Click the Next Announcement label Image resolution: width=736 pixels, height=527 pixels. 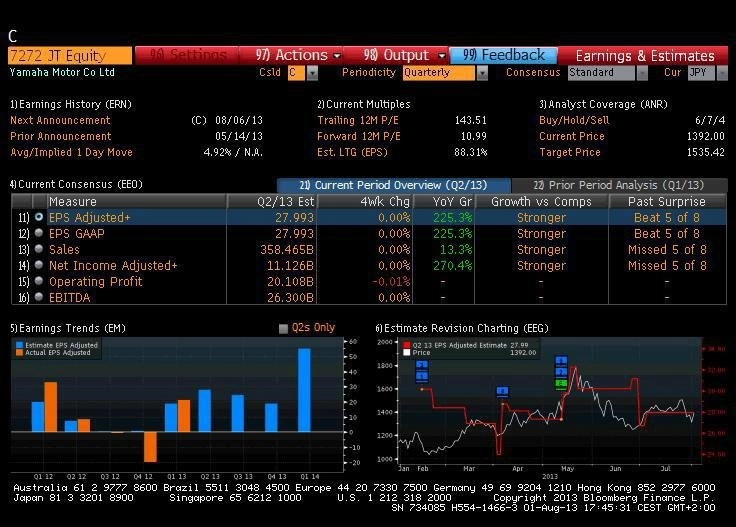60,120
